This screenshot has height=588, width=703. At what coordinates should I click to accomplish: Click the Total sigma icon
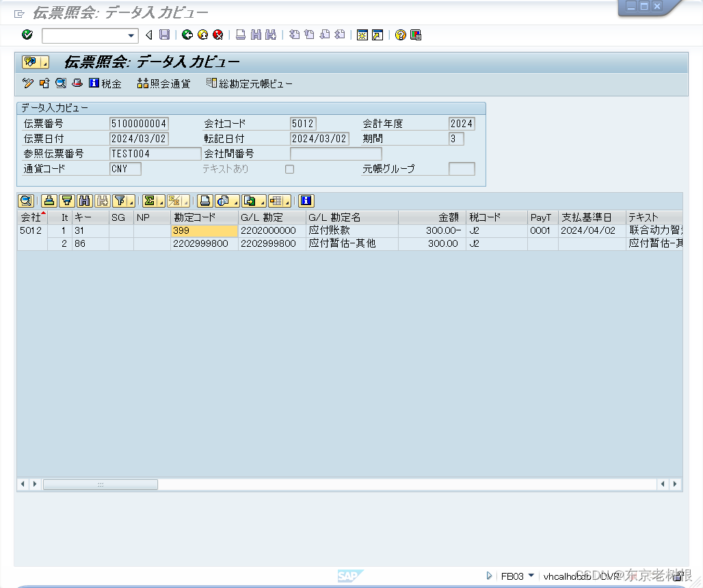(x=148, y=200)
